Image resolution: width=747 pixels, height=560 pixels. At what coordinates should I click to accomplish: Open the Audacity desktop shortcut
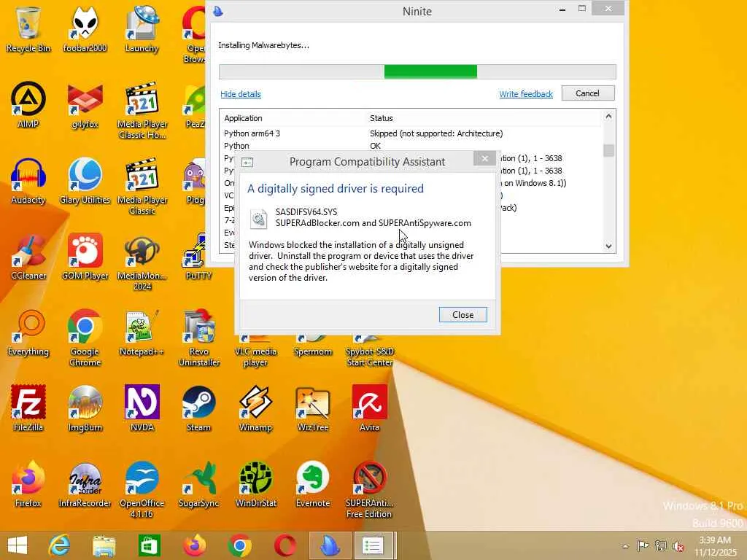point(28,181)
